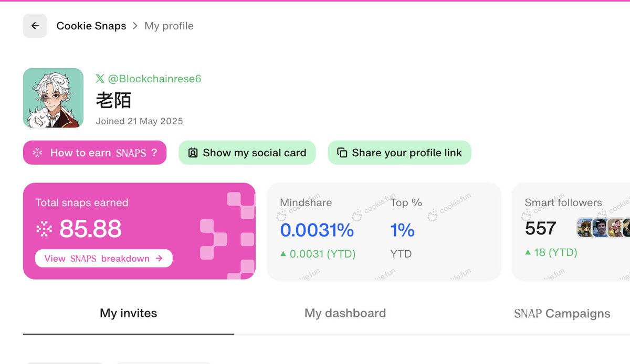Image resolution: width=630 pixels, height=364 pixels.
Task: View SNAPS breakdown
Action: click(x=103, y=258)
